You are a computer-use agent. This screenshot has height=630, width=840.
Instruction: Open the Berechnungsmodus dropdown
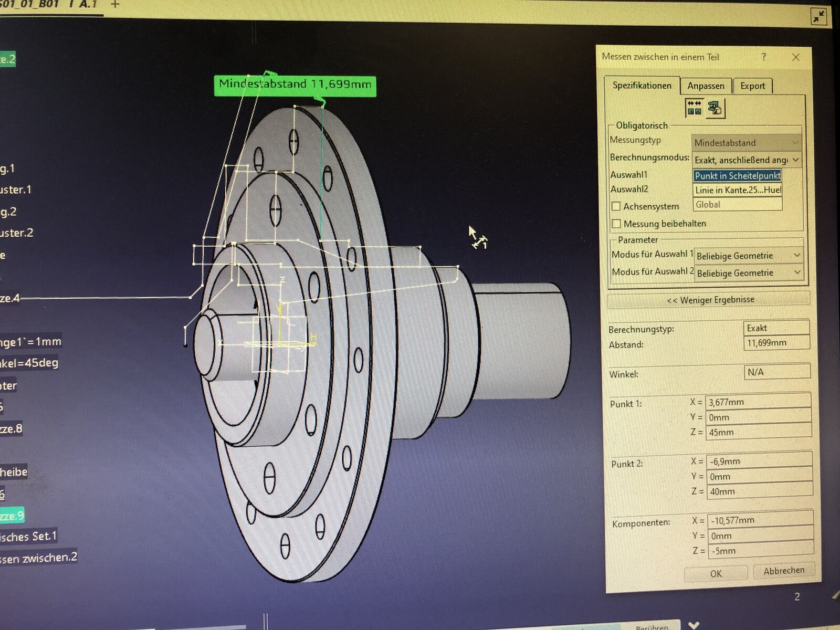[x=747, y=160]
